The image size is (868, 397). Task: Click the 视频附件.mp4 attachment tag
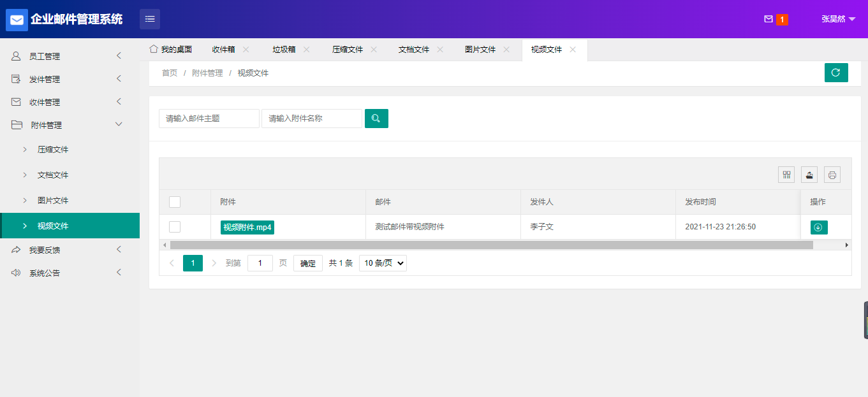pyautogui.click(x=247, y=227)
